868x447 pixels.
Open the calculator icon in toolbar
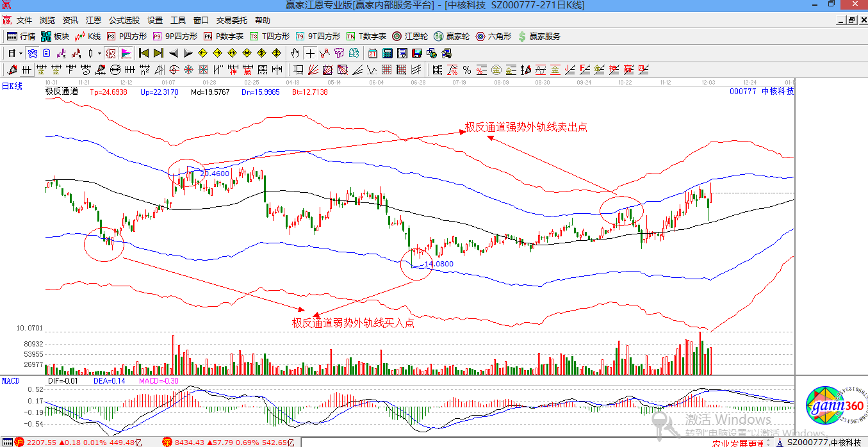tap(388, 53)
